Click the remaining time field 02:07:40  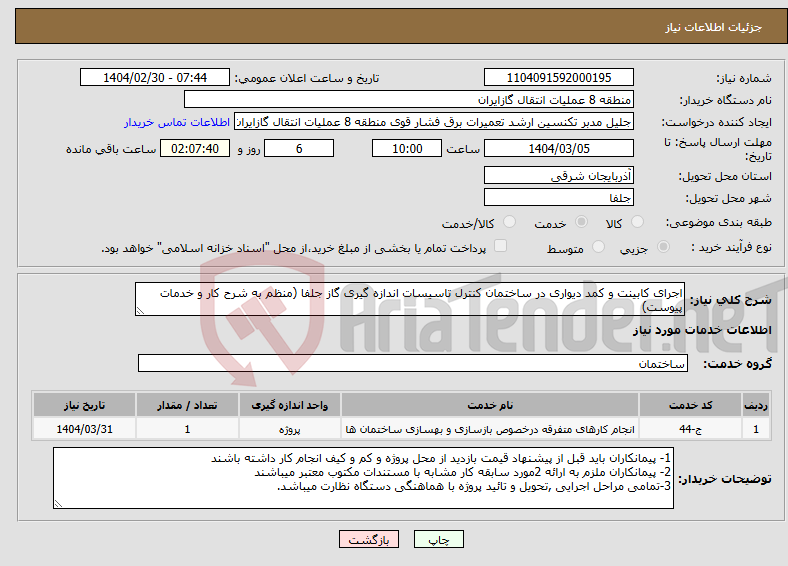point(195,148)
